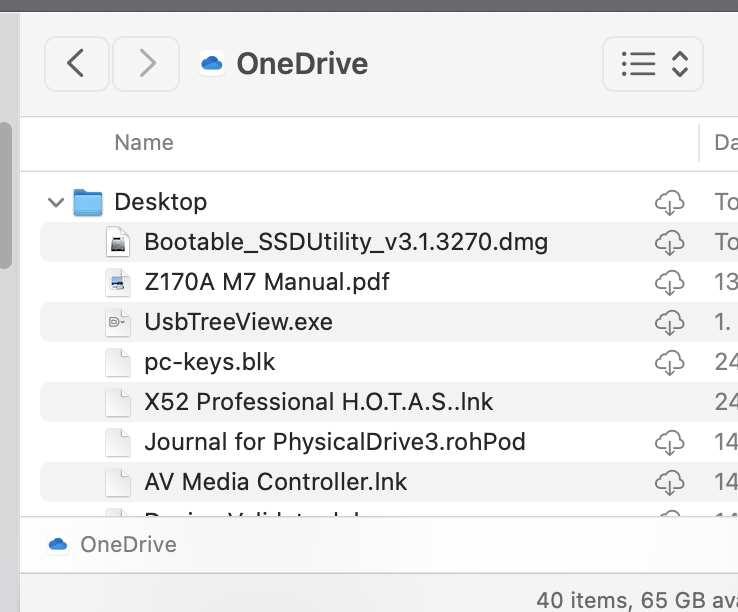Screen dimensions: 738x612
Task: Select UsbTreeView.exe file name
Action: (239, 322)
